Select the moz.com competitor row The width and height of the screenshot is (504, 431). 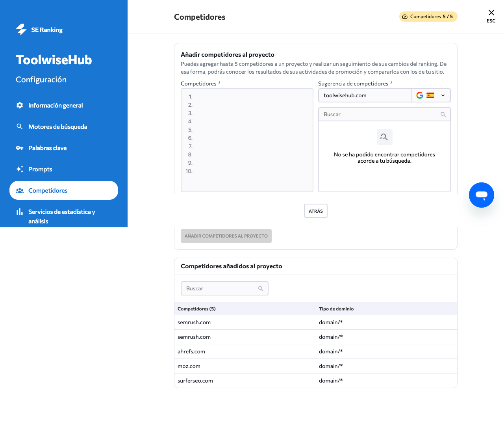click(316, 366)
